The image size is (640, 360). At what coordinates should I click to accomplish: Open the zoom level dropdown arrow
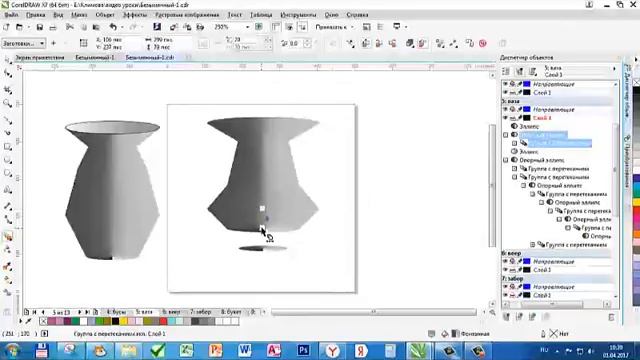point(247,27)
